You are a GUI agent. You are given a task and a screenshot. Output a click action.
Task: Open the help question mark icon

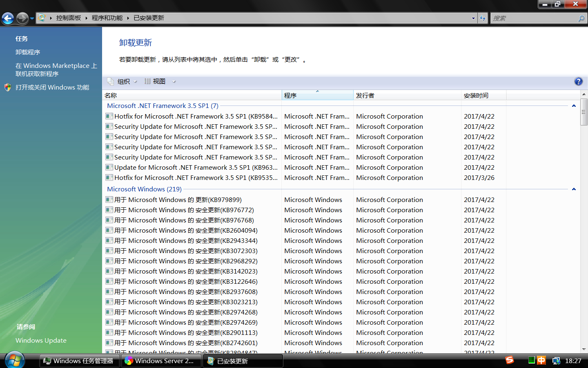tap(579, 81)
